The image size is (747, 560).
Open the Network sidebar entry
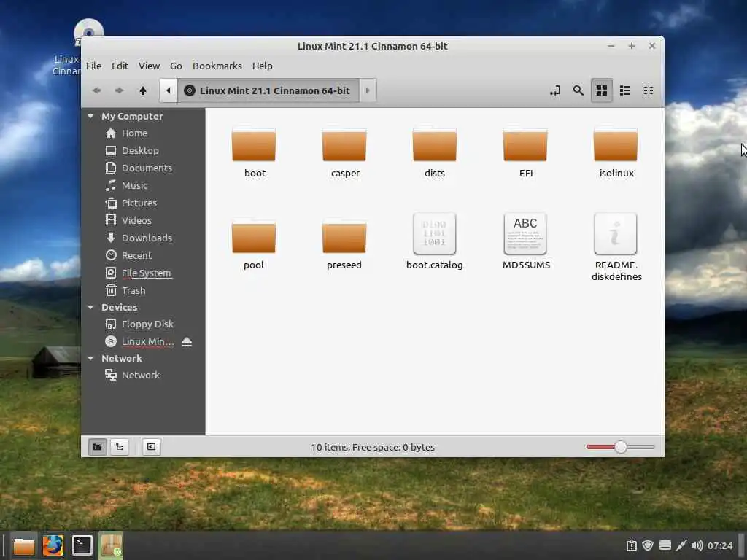point(144,376)
